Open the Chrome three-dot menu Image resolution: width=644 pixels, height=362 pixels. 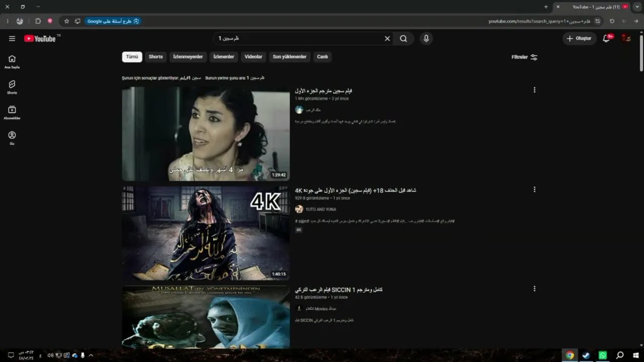[x=8, y=21]
